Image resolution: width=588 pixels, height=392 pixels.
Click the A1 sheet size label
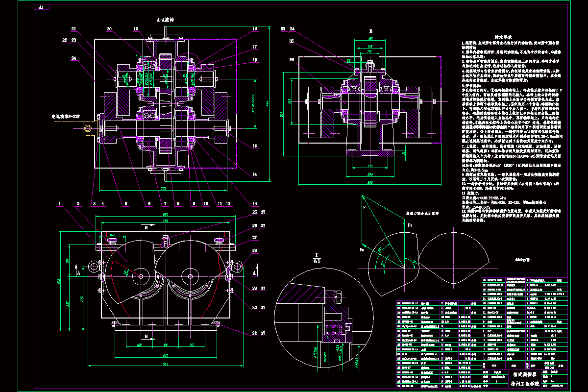click(41, 7)
